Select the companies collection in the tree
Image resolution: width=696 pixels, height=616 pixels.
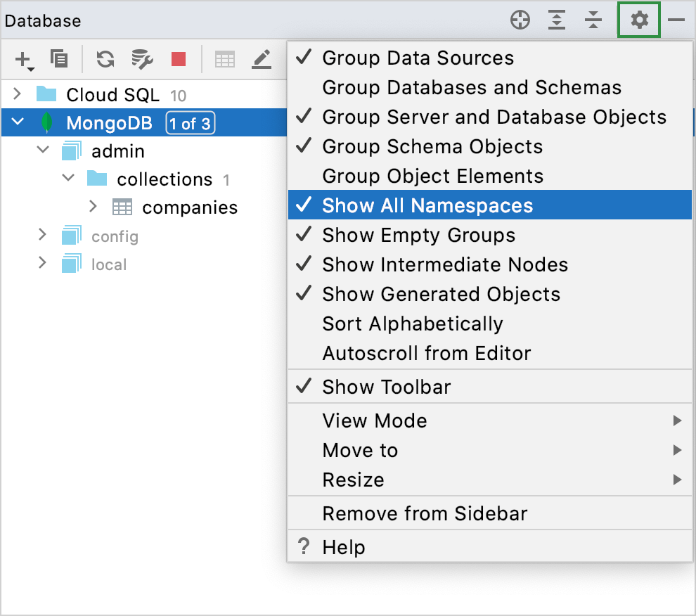pos(191,207)
